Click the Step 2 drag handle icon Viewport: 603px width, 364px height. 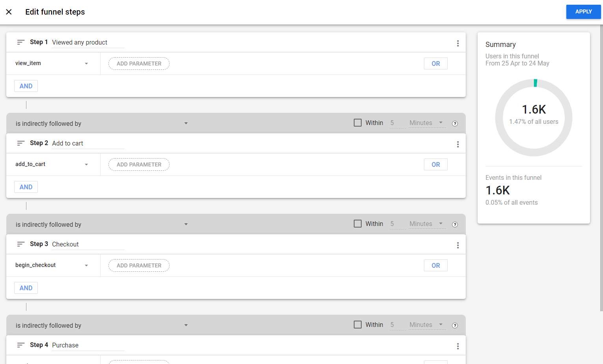click(21, 143)
